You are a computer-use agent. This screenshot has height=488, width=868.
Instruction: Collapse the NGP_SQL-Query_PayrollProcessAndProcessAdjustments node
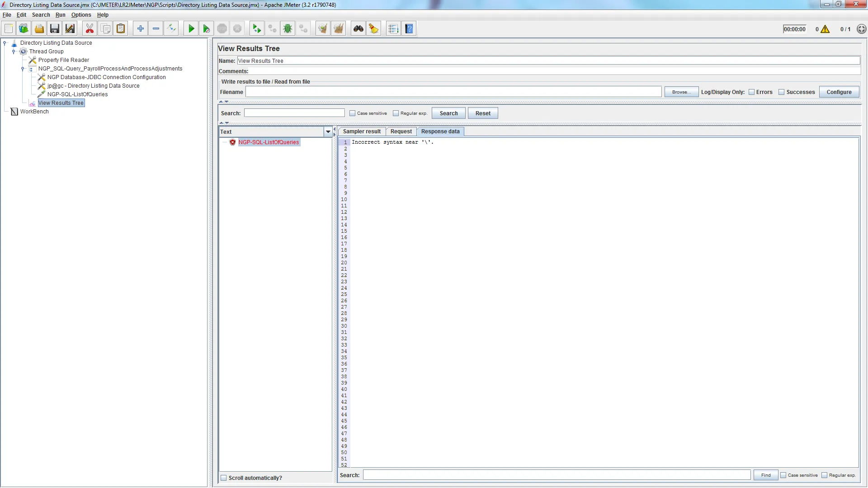[23, 69]
